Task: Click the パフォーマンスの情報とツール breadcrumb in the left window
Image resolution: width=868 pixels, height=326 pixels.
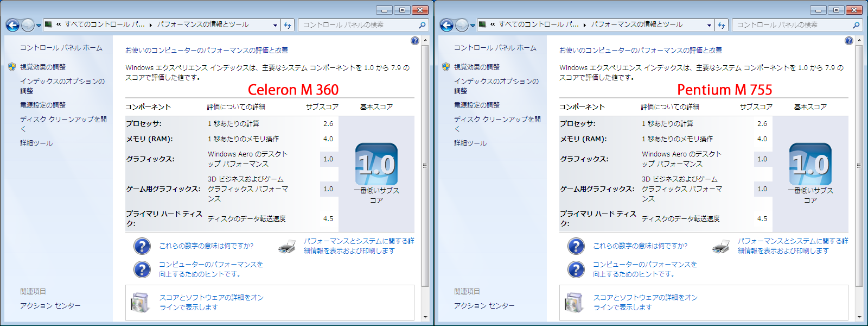Action: tap(203, 24)
